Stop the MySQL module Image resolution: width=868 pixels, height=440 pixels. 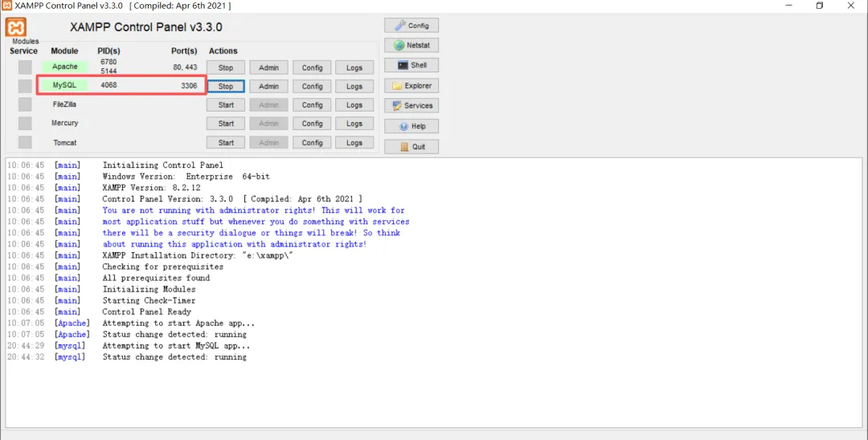(225, 86)
